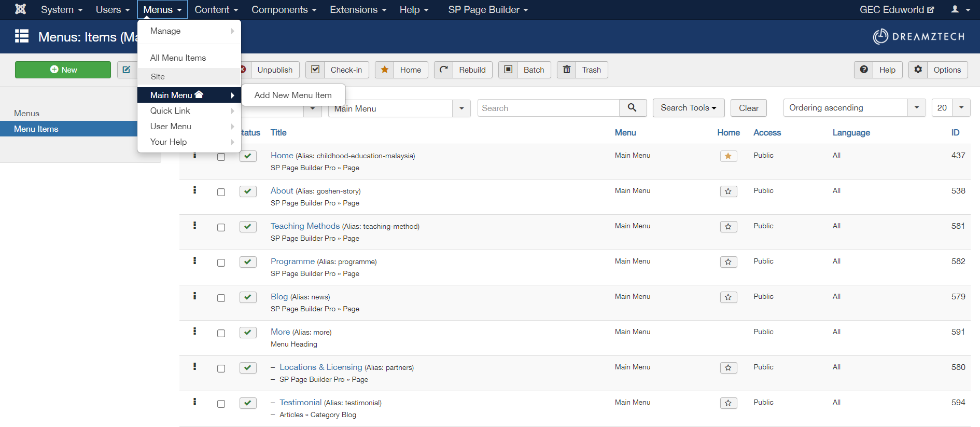The height and width of the screenshot is (427, 980).
Task: Sort by the ID column header
Action: (955, 132)
